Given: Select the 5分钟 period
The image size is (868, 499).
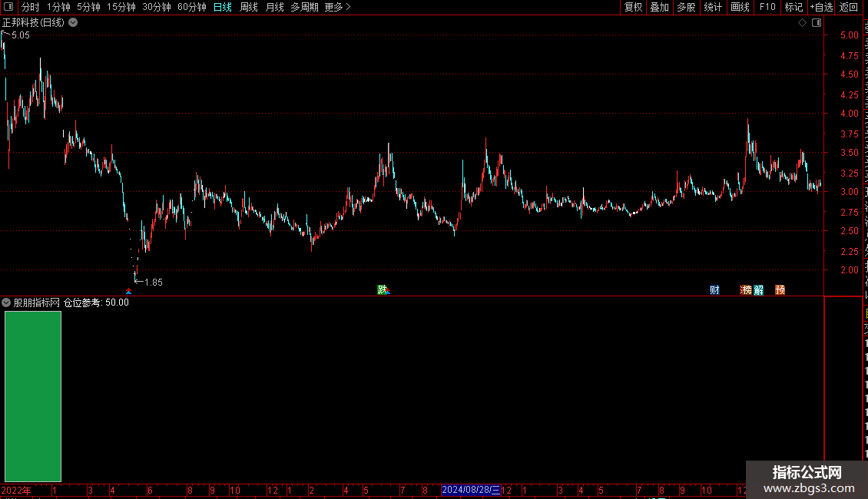Looking at the screenshot, I should pyautogui.click(x=88, y=7).
